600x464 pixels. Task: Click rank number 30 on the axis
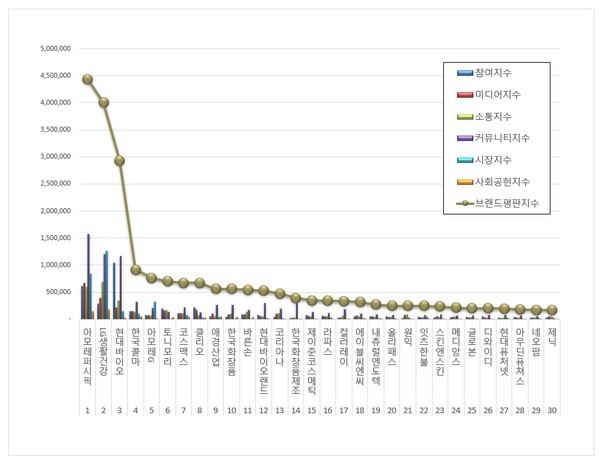(x=551, y=411)
